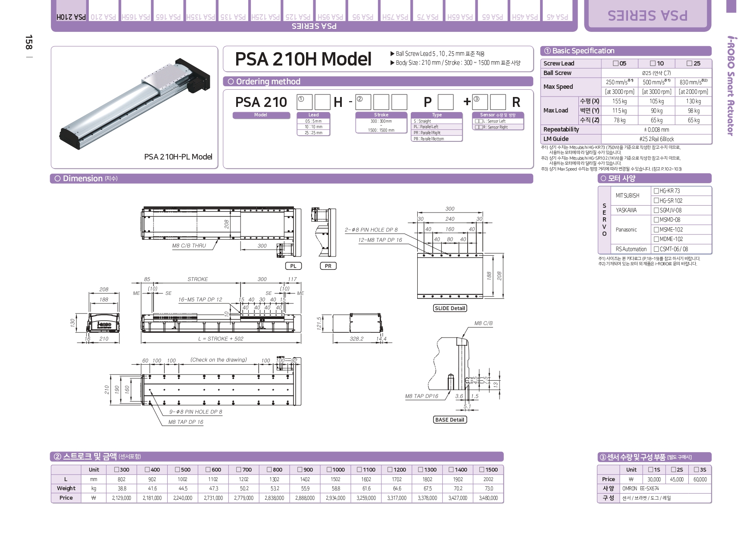Check the 05 screw lead box

click(x=615, y=63)
